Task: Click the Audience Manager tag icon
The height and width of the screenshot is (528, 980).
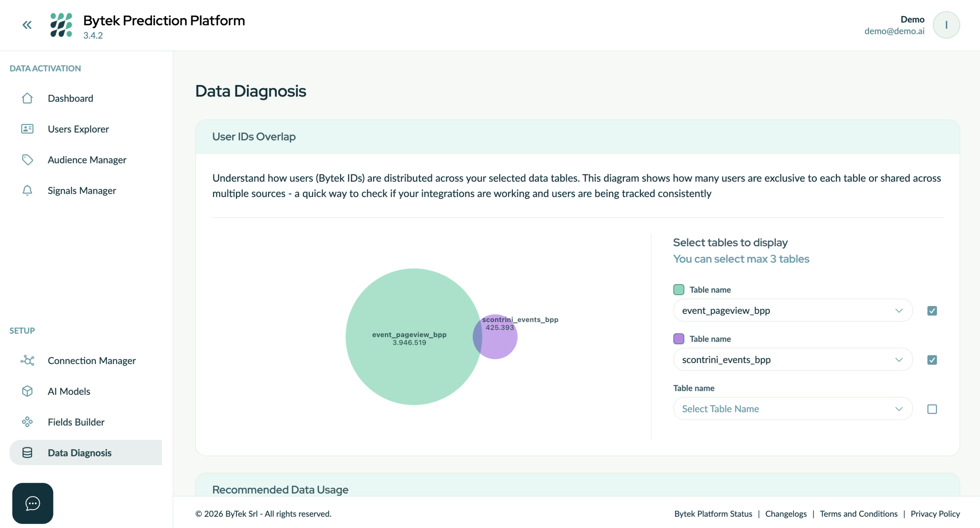Action: tap(28, 160)
